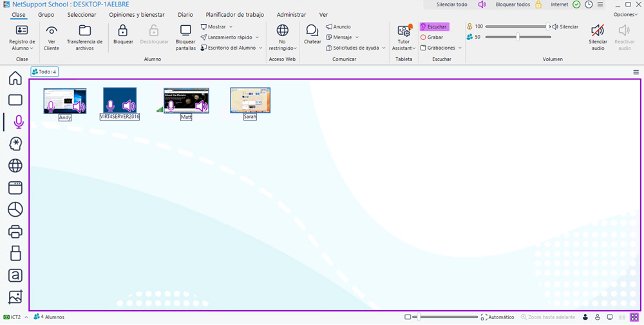Open keyboard monitoring 'a' icon in sidebar

[x=15, y=275]
